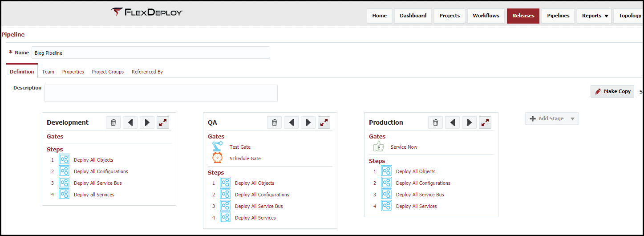
Task: Click Development step 3 Deploy All Service Bus icon
Action: coord(64,183)
